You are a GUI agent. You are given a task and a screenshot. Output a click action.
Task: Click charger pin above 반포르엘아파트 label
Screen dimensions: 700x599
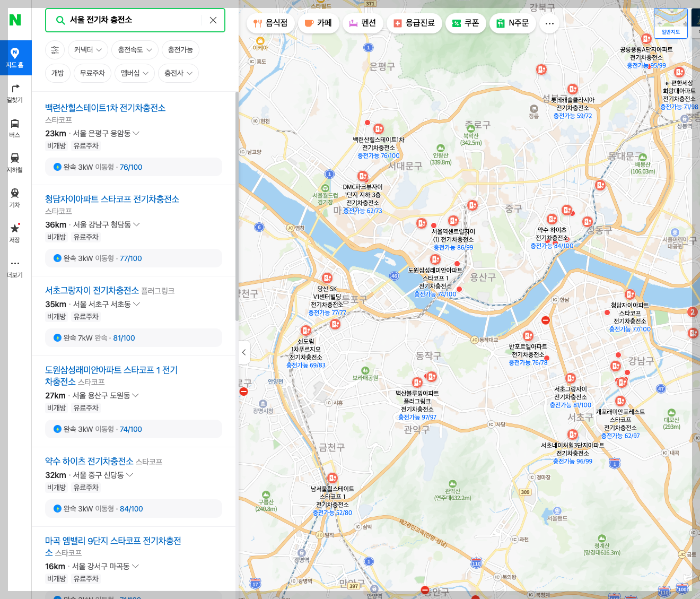[x=528, y=336]
